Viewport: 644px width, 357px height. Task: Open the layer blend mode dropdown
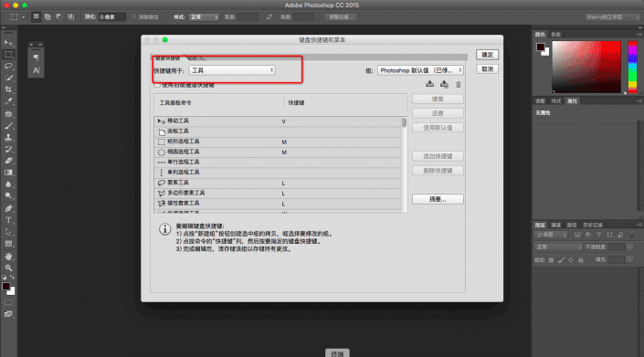[x=558, y=247]
